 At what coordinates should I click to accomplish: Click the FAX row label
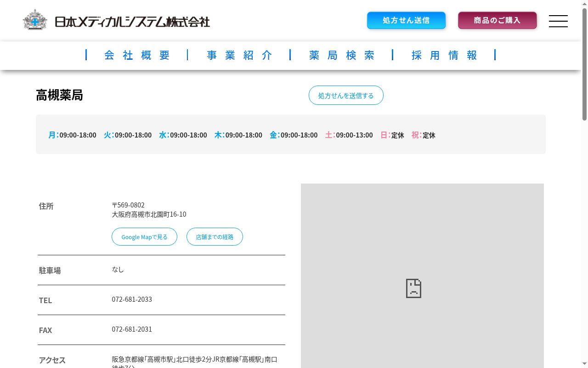(x=45, y=330)
